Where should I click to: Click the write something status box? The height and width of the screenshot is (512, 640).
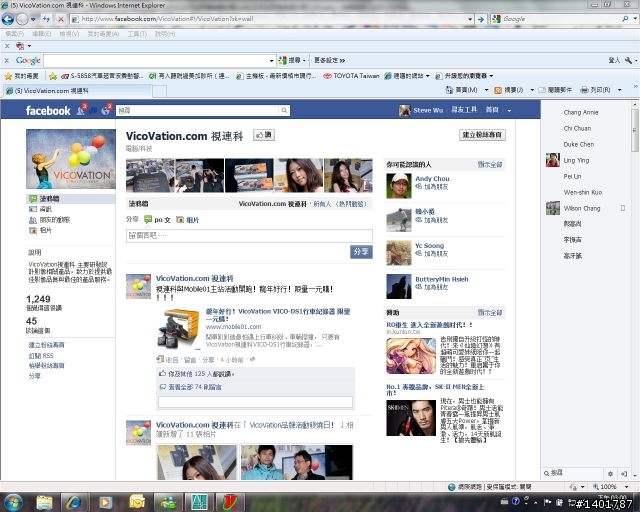[249, 236]
